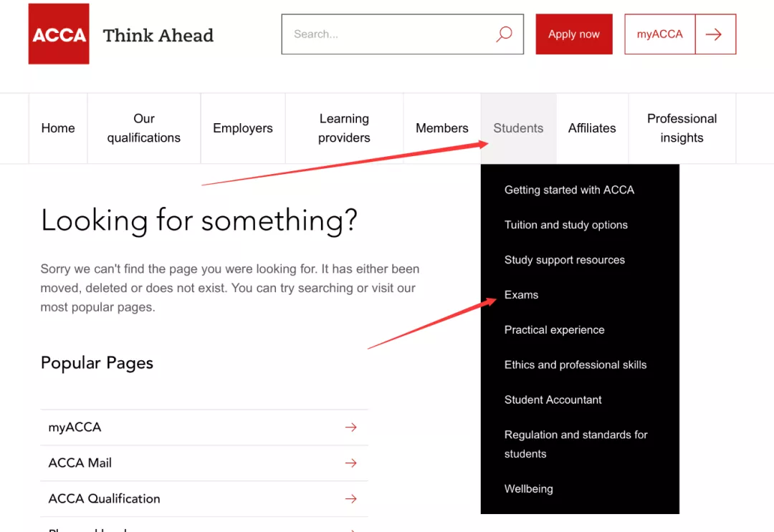Viewport: 774px width, 532px height.
Task: Select Student Accountant menu entry
Action: click(x=553, y=400)
